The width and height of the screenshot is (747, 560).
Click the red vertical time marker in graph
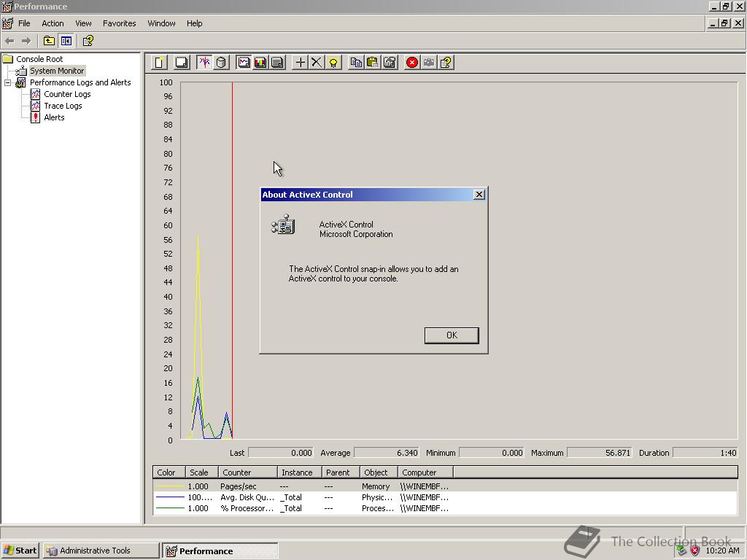coord(232,260)
